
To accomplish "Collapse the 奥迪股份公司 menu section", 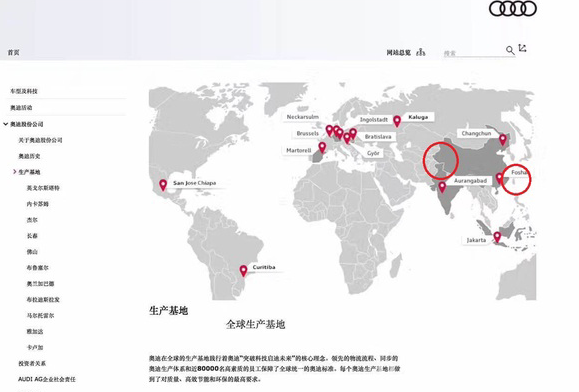I will [x=6, y=124].
